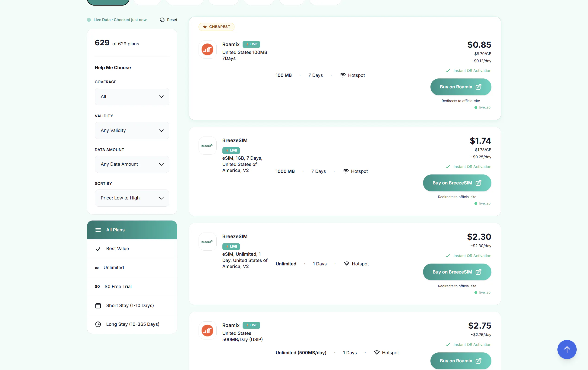Click the Roamix logo on the $2.75 plan
Viewport: 588px width, 370px height.
[207, 330]
